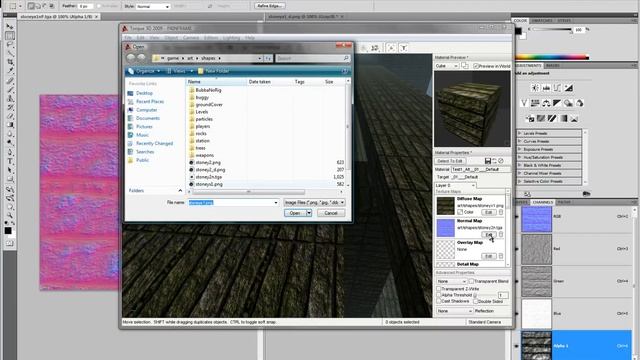Enable Alpha Threshold checkbox
Image resolution: width=640 pixels, height=360 pixels.
click(x=439, y=295)
